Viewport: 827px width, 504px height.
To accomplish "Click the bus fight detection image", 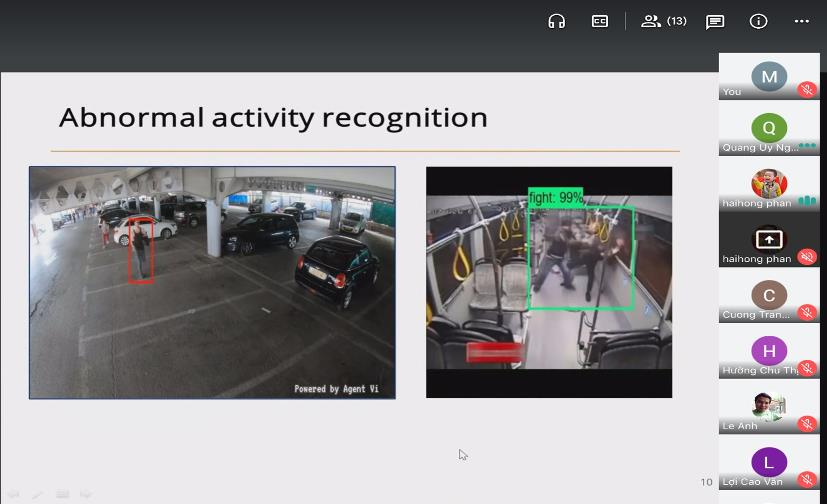I will pos(549,282).
